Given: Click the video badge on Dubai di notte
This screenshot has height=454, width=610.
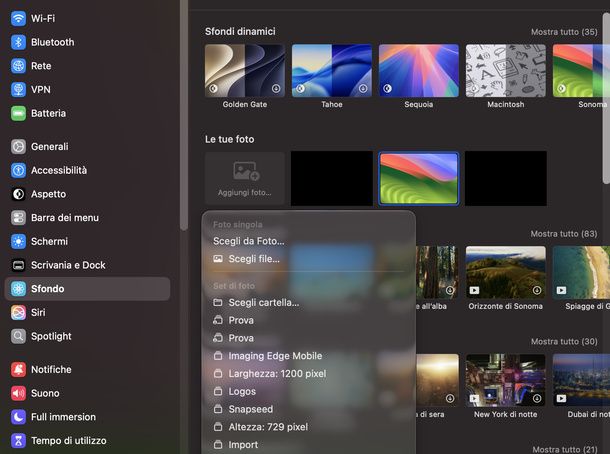Looking at the screenshot, I should 561,398.
